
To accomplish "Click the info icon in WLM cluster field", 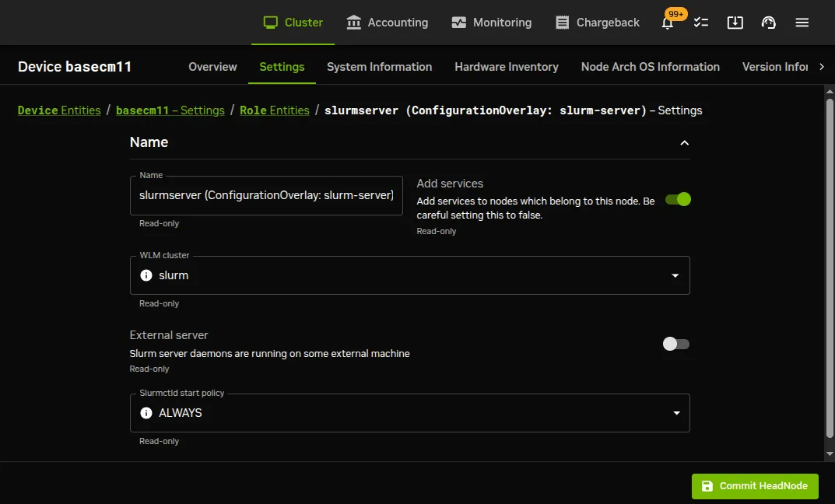I will pos(146,275).
